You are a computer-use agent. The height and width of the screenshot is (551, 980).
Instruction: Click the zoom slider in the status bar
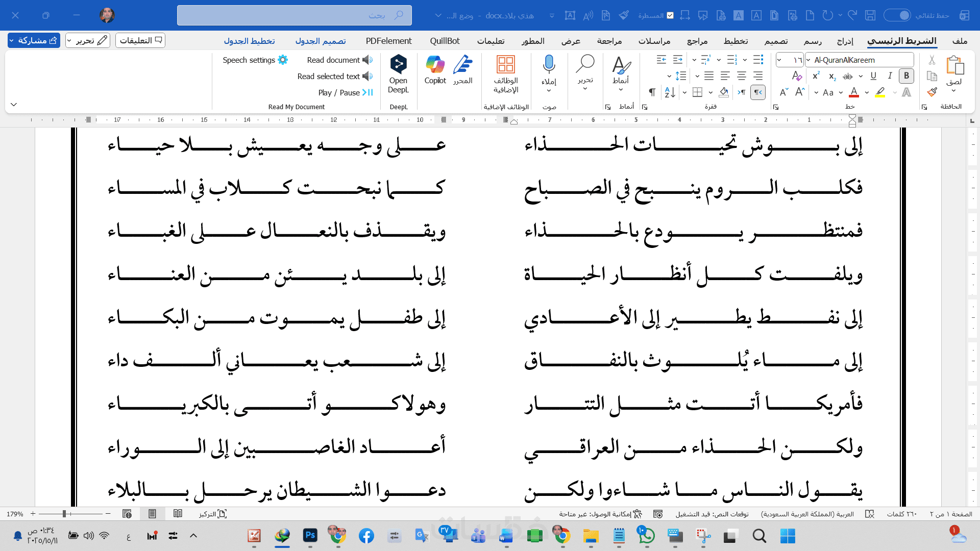click(x=65, y=514)
